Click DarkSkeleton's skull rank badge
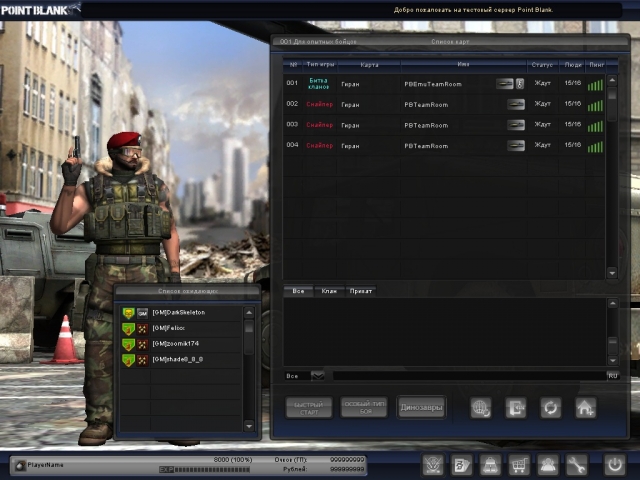Viewport: 640px width, 480px height. click(x=128, y=313)
